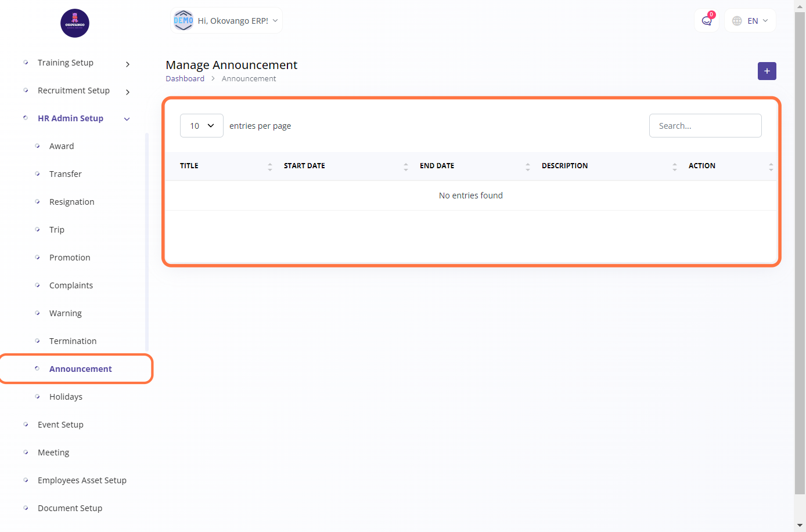
Task: Click the Okovango logo in sidebar
Action: [x=75, y=23]
